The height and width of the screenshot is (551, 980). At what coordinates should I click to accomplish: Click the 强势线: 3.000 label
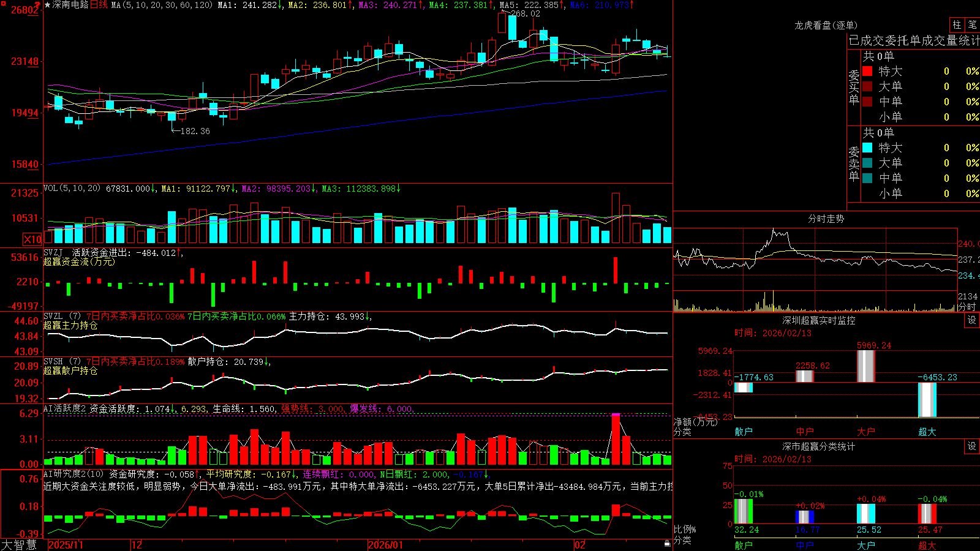313,408
